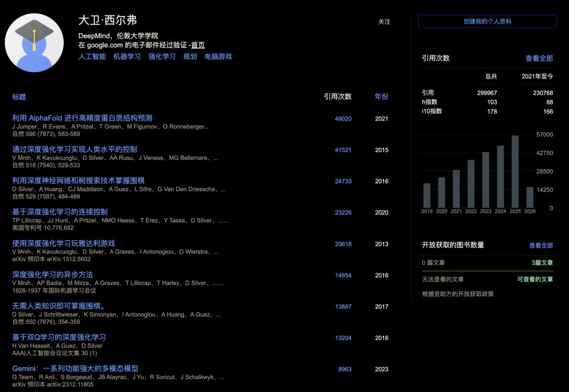Click citation count 49020

pyautogui.click(x=343, y=119)
